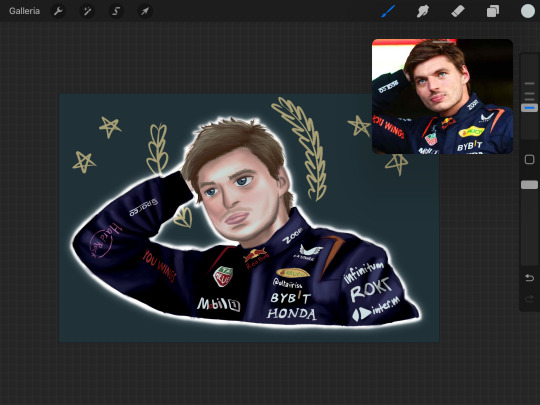Open the active color circle
The image size is (540, 405).
tap(528, 11)
